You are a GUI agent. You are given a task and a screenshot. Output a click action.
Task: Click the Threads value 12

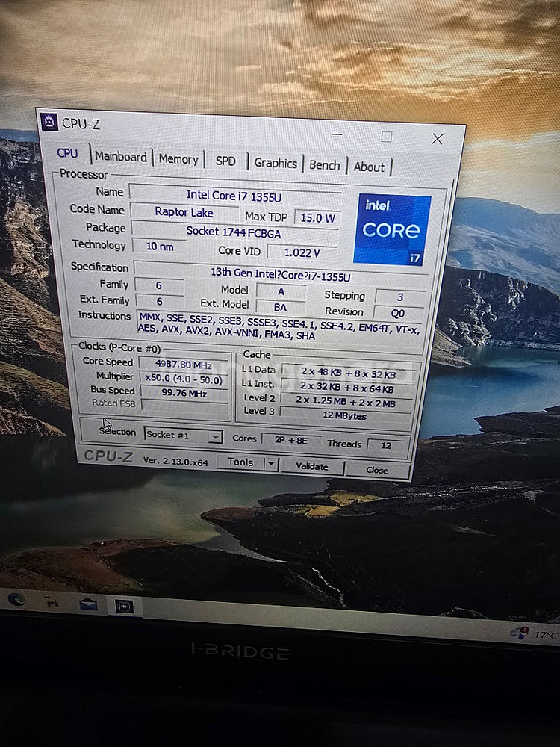point(387,445)
